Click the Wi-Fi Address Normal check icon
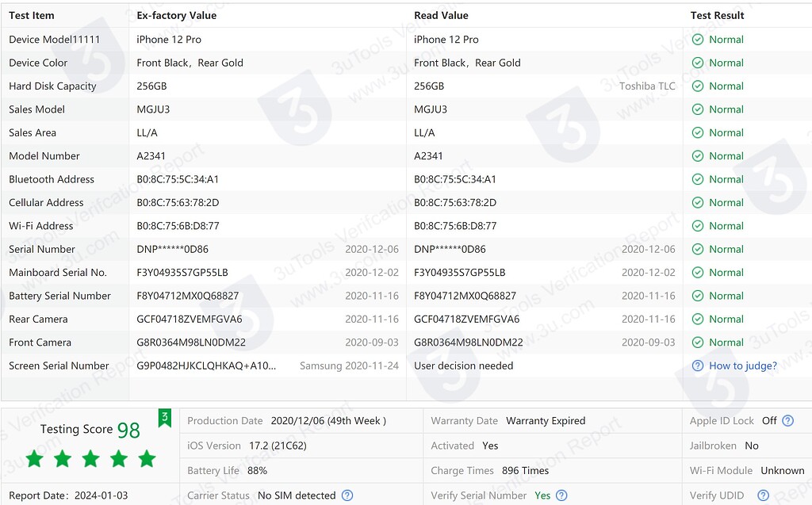Image resolution: width=812 pixels, height=505 pixels. pyautogui.click(x=698, y=226)
